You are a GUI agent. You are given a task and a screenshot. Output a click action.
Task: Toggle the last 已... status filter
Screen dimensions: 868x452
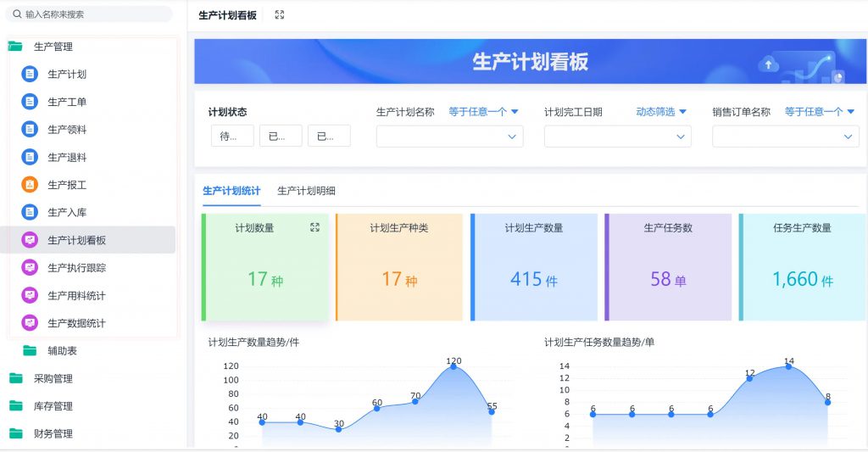[330, 136]
